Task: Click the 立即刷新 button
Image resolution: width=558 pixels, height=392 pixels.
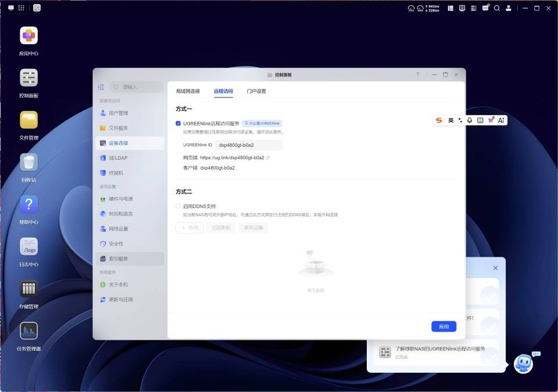Action: 221,228
